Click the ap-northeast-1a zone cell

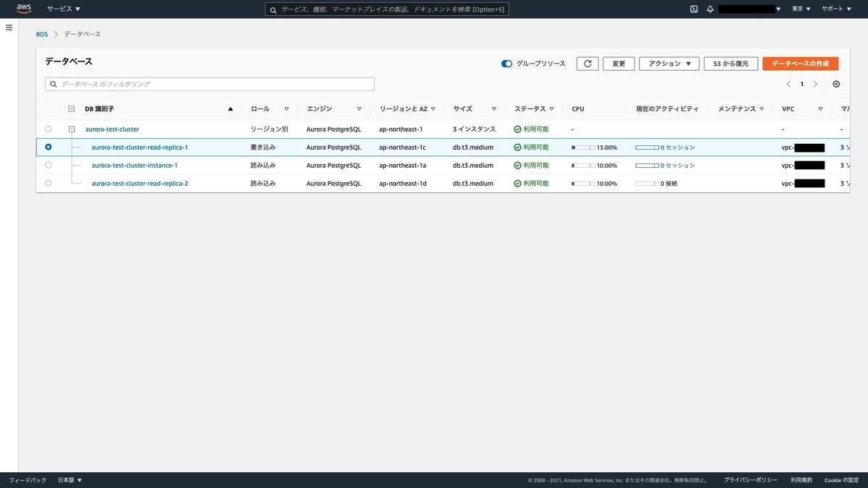pos(403,166)
